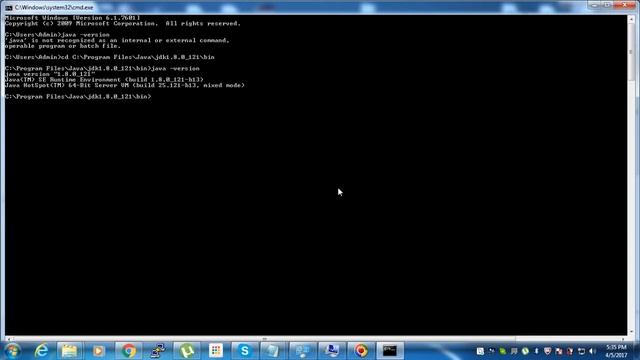Click the shield security tray icon
This screenshot has width=640, height=360.
pyautogui.click(x=547, y=351)
